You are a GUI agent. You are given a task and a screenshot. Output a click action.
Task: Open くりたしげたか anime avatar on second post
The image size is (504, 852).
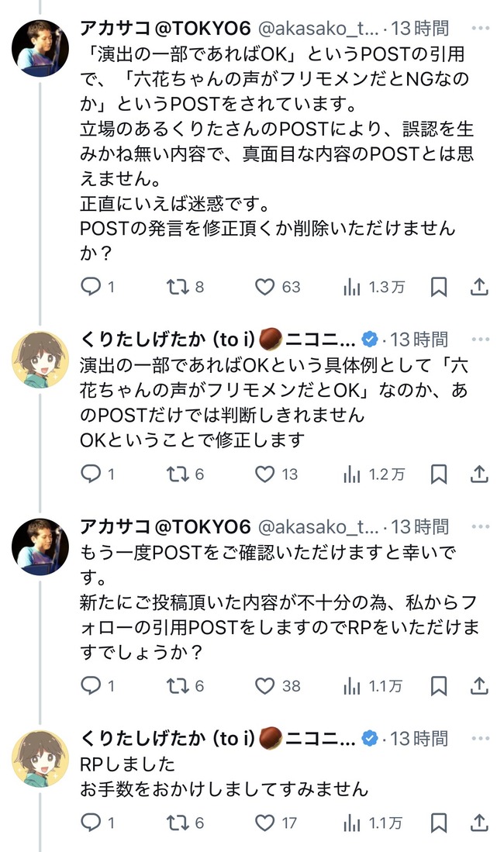coord(40,359)
